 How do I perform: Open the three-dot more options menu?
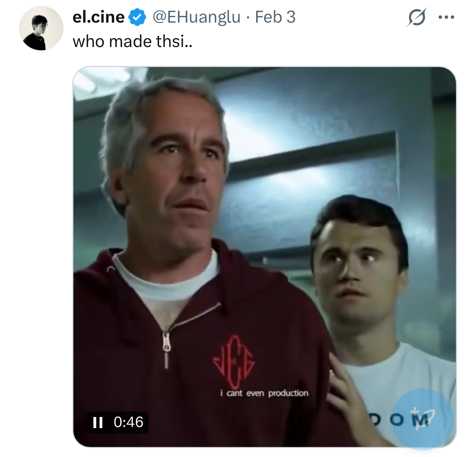pos(446,17)
